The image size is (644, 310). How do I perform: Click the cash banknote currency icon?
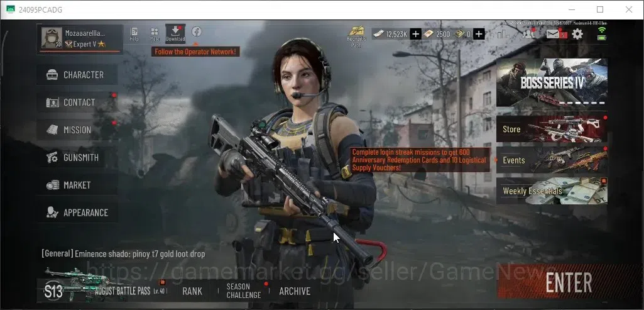point(379,34)
